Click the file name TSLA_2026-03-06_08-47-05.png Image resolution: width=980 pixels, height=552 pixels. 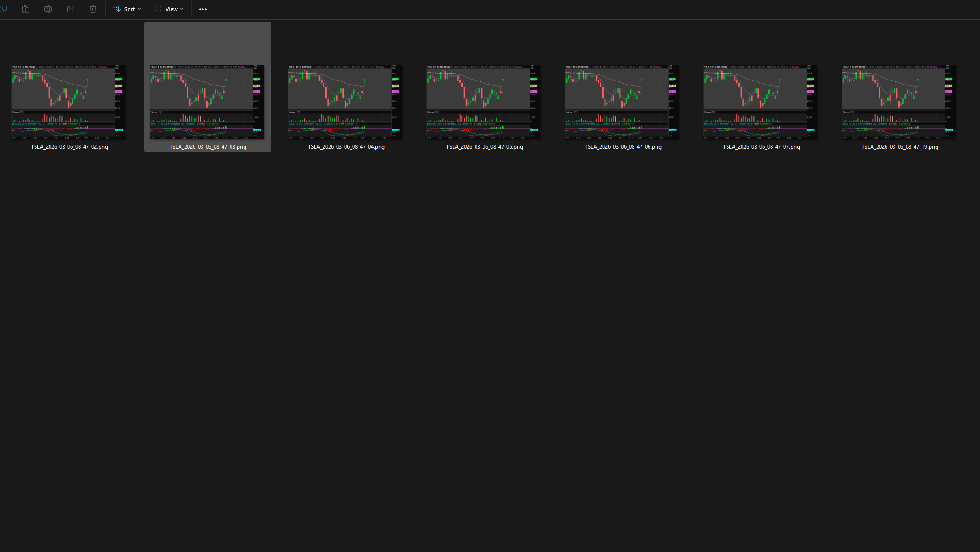coord(484,147)
